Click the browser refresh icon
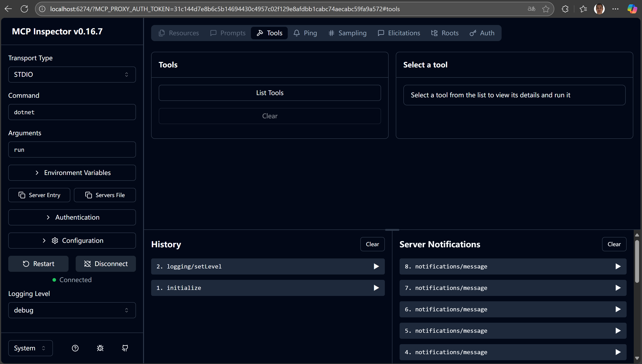 point(24,9)
